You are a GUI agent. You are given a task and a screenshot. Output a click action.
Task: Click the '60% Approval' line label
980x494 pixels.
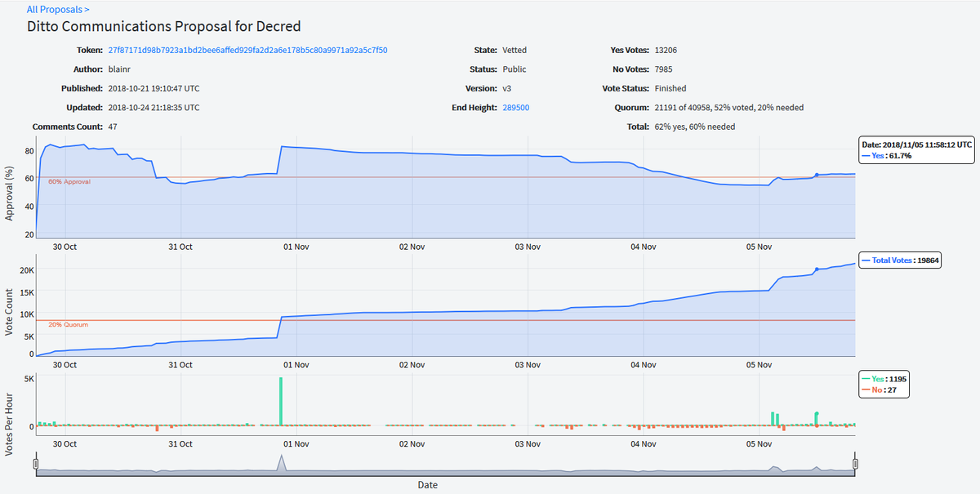pos(69,181)
